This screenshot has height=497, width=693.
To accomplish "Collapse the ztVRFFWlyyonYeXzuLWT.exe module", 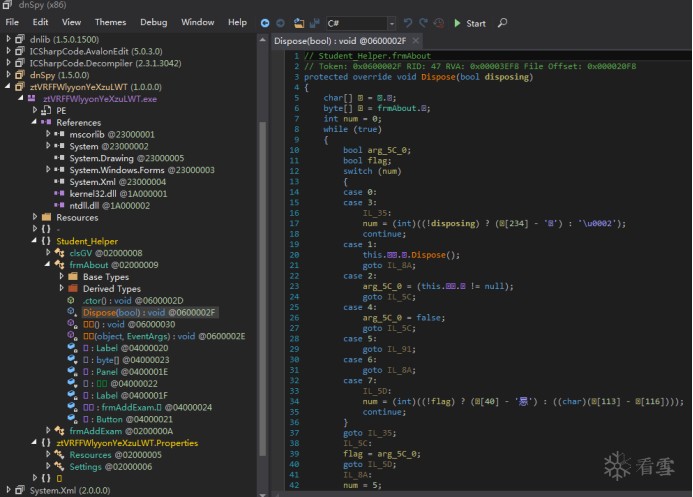I will [21, 98].
